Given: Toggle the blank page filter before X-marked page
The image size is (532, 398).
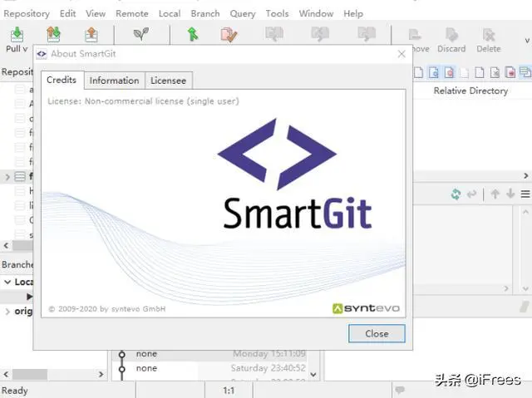Looking at the screenshot, I should (x=480, y=72).
